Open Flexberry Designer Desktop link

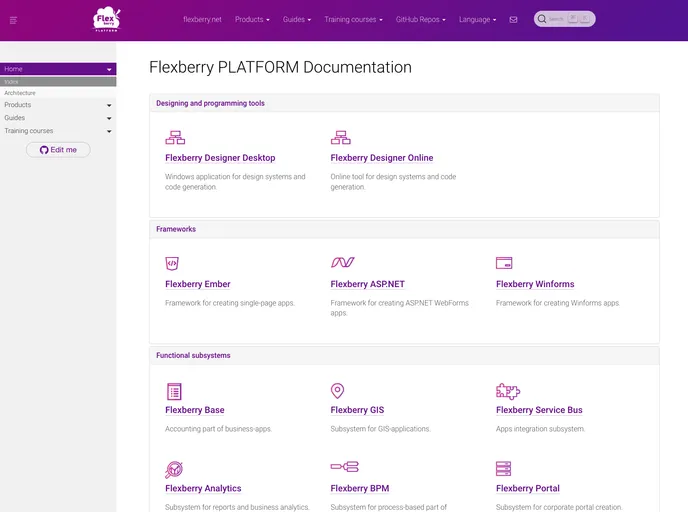(220, 158)
